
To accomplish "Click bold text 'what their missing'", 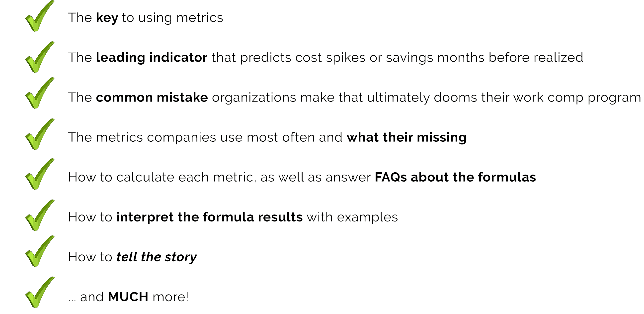I will pos(406,137).
